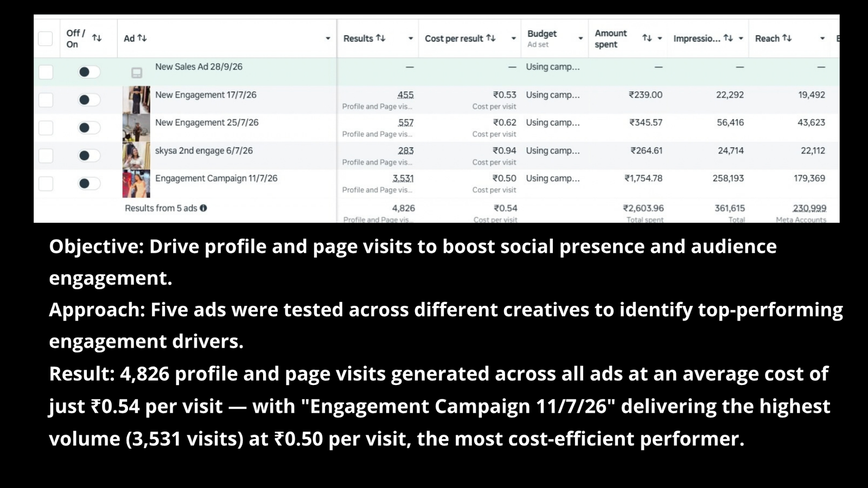Click the info icon beside Results from 5 ads
The image size is (868, 488).
coord(203,208)
